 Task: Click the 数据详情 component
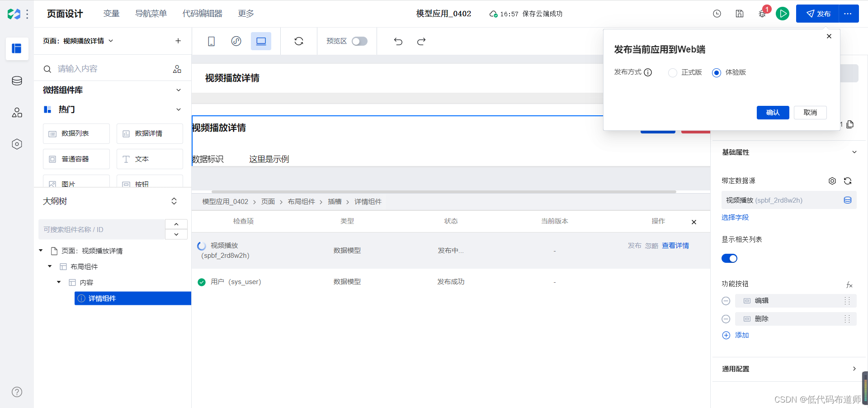150,134
